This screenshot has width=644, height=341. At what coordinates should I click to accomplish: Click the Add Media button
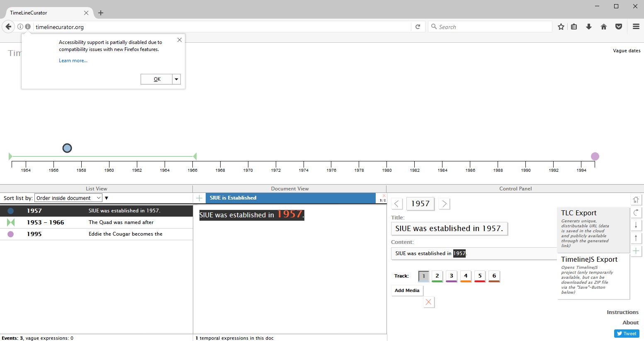(407, 290)
